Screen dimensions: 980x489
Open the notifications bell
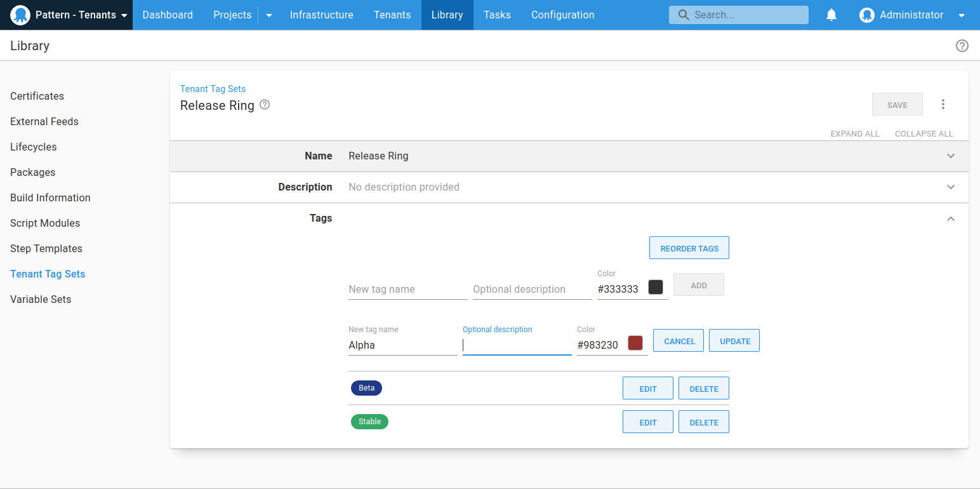pyautogui.click(x=831, y=15)
